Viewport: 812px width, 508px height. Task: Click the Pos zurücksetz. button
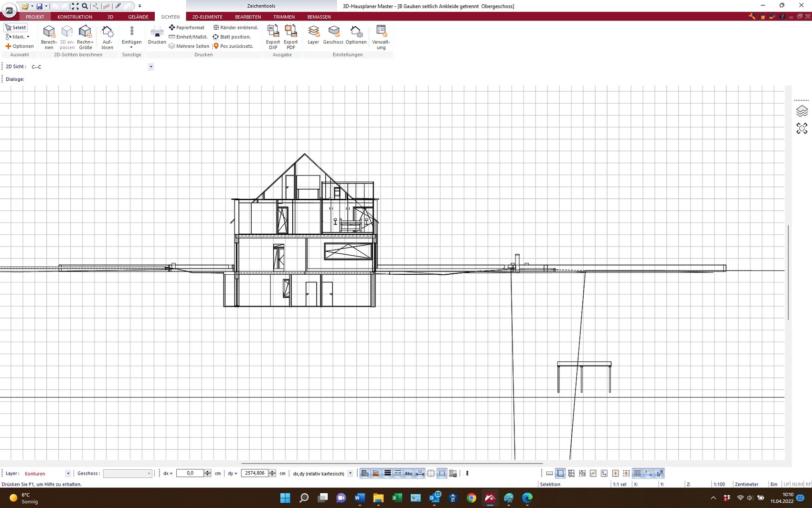pos(233,46)
